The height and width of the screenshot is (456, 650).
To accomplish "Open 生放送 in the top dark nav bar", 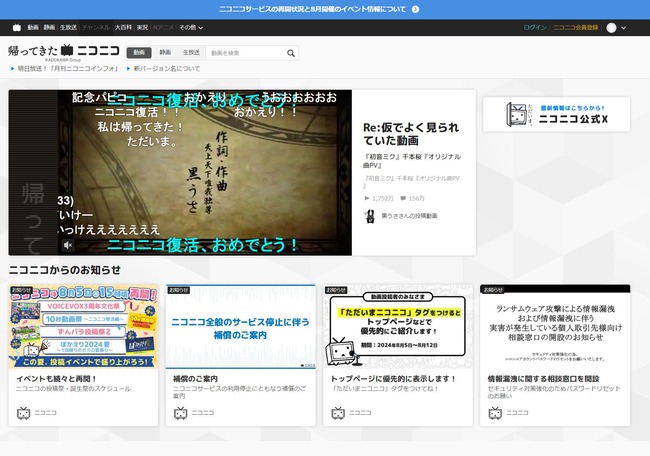I will tap(68, 28).
